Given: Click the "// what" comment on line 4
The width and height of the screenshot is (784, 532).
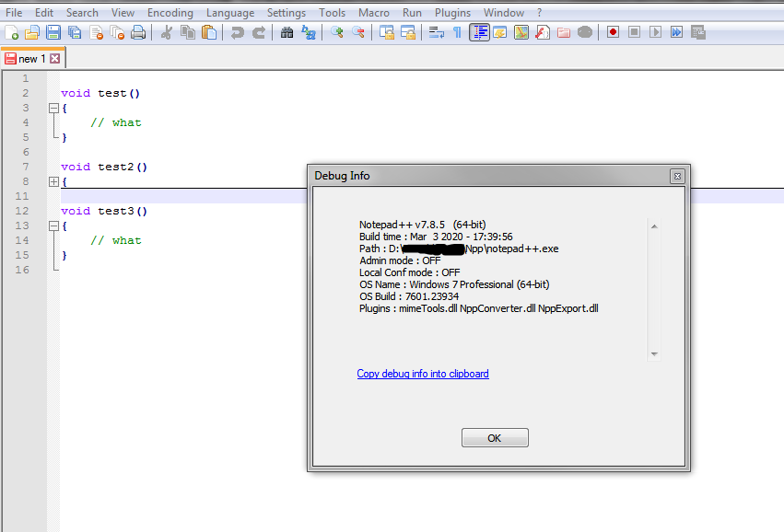Looking at the screenshot, I should pos(116,123).
